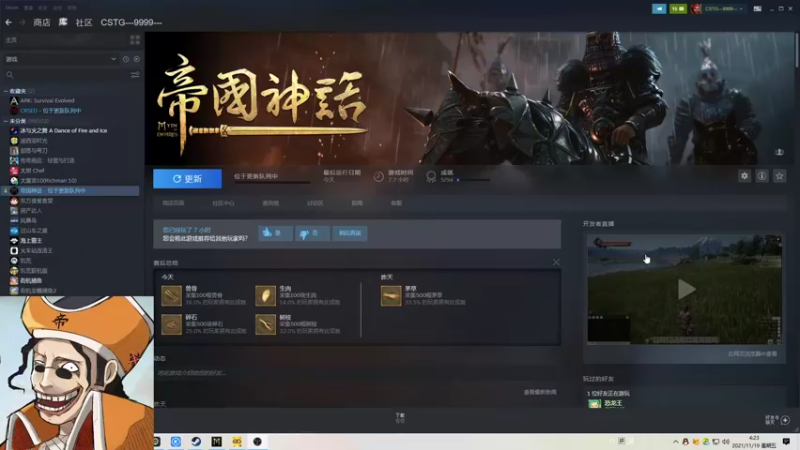Play the developer broadcast video

tap(686, 289)
